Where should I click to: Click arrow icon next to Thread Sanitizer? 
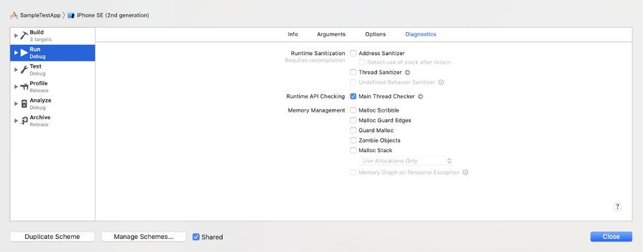click(407, 72)
